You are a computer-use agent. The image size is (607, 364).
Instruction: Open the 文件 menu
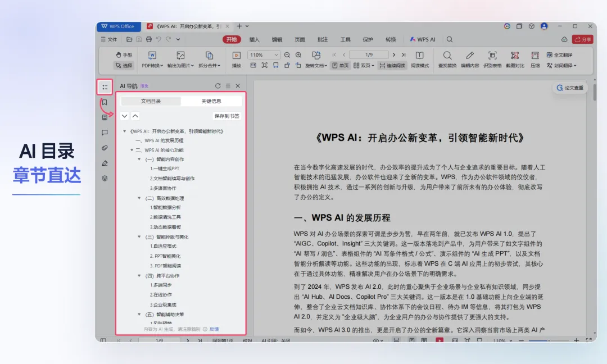tap(109, 39)
